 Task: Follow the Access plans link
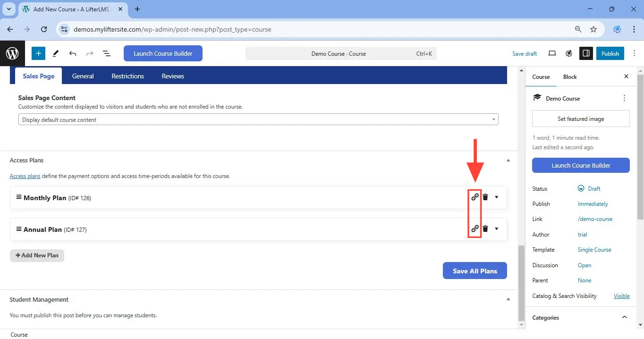click(25, 176)
